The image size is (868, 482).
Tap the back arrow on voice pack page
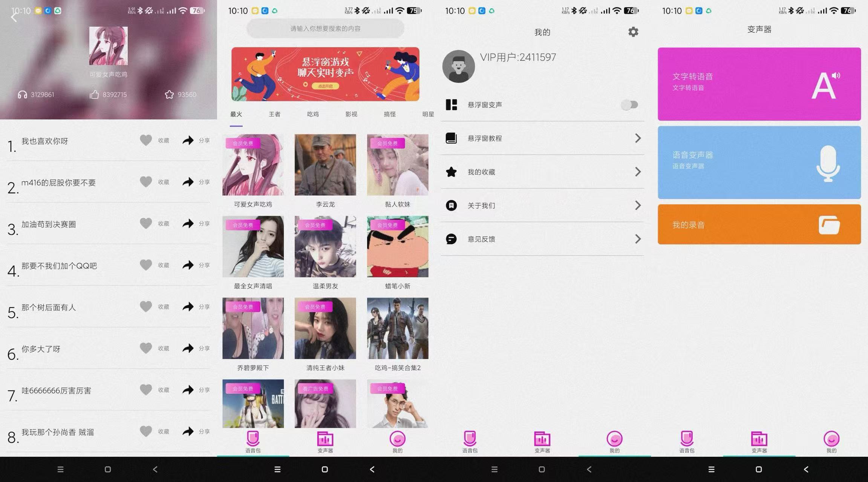[x=14, y=17]
